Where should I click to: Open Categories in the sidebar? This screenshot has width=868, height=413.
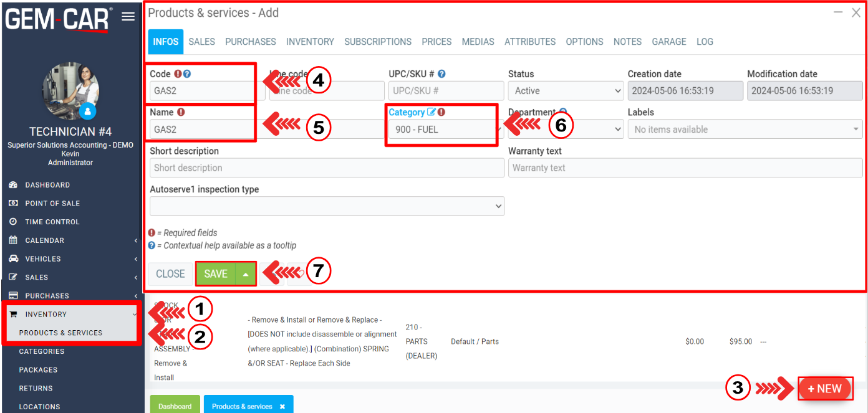(42, 351)
